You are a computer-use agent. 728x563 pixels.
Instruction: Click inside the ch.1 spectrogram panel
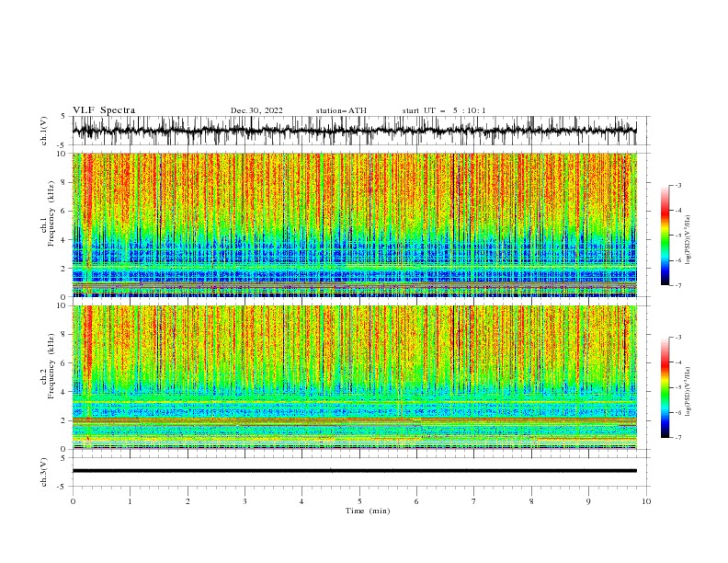coord(354,224)
